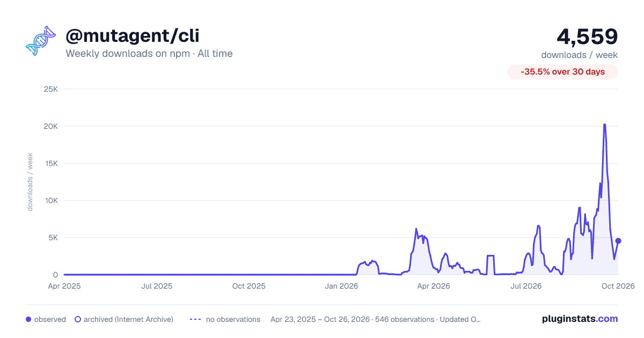The width and height of the screenshot is (644, 338).
Task: Click the 'observed' legend label
Action: point(50,319)
